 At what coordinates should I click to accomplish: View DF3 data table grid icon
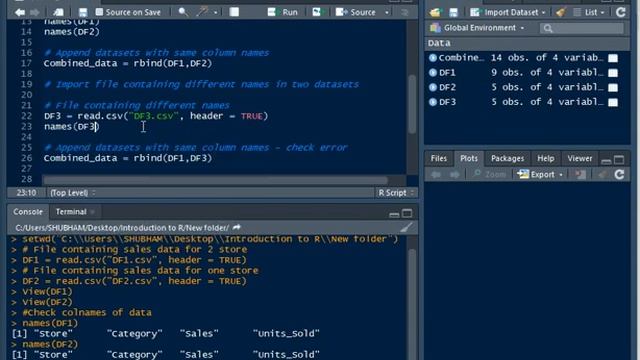coord(613,102)
